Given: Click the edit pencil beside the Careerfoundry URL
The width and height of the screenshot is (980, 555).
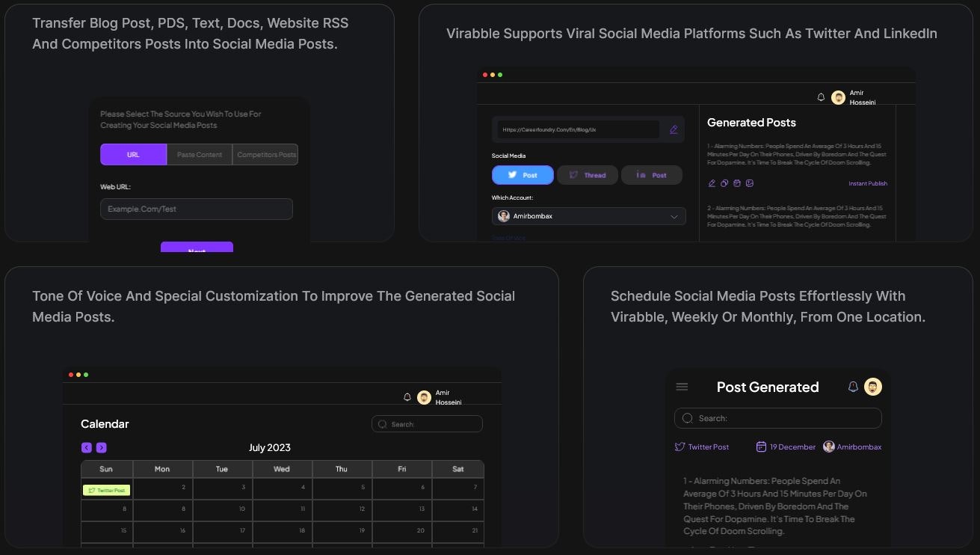Looking at the screenshot, I should pos(674,129).
